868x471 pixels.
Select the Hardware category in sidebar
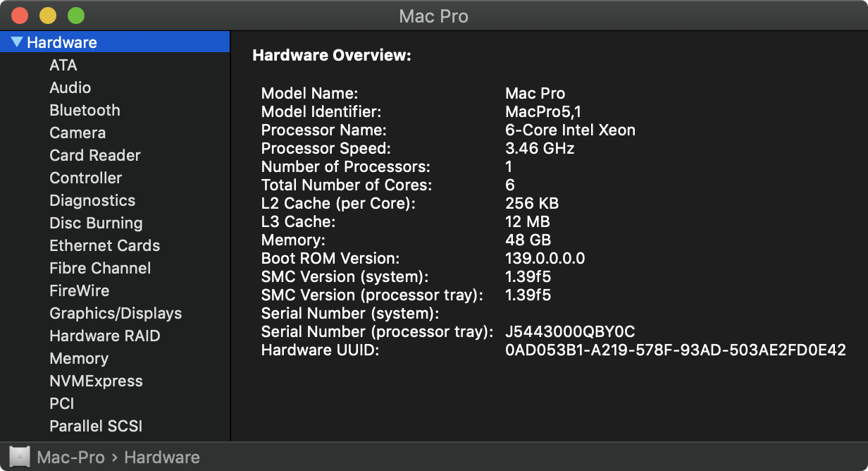point(115,42)
